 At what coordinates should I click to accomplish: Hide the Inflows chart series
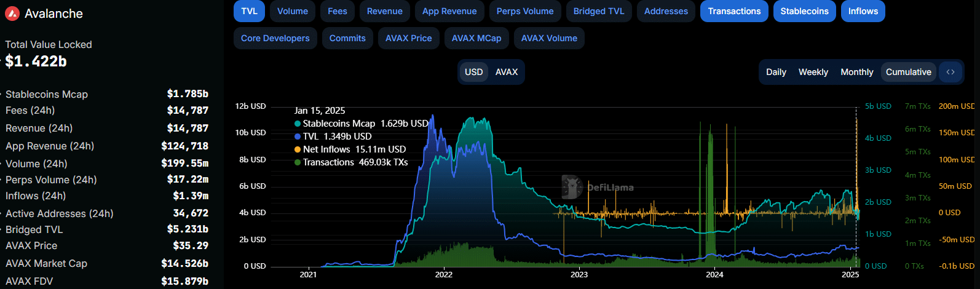pyautogui.click(x=863, y=11)
